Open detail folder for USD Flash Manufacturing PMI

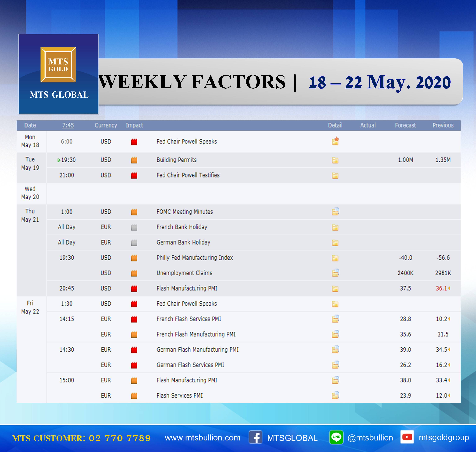pos(335,289)
